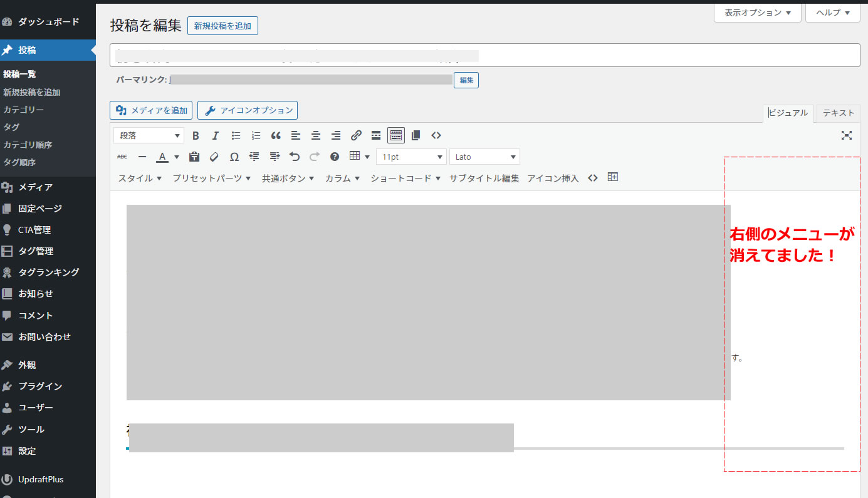Expand the ヘルプ panel
Image resolution: width=868 pixels, height=498 pixels.
pyautogui.click(x=833, y=13)
